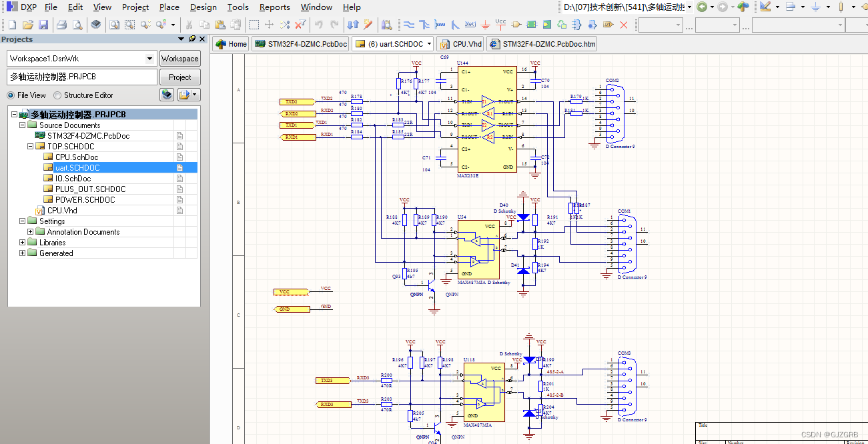
Task: Toggle the Projects panel pin icon
Action: click(192, 39)
